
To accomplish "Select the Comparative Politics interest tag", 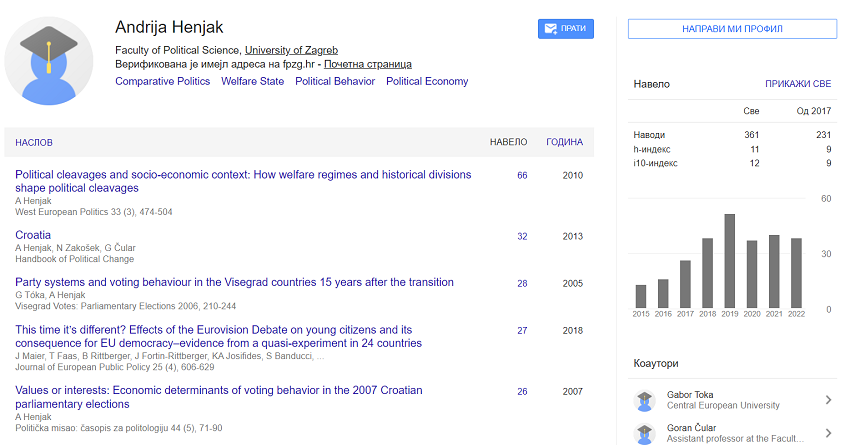I will point(163,82).
